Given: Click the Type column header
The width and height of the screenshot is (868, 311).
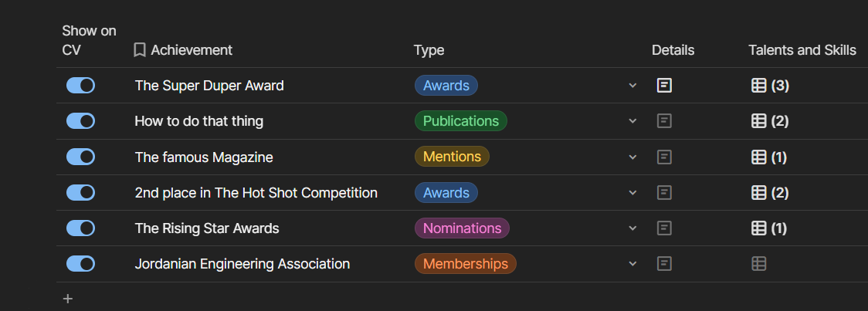Looking at the screenshot, I should point(429,50).
